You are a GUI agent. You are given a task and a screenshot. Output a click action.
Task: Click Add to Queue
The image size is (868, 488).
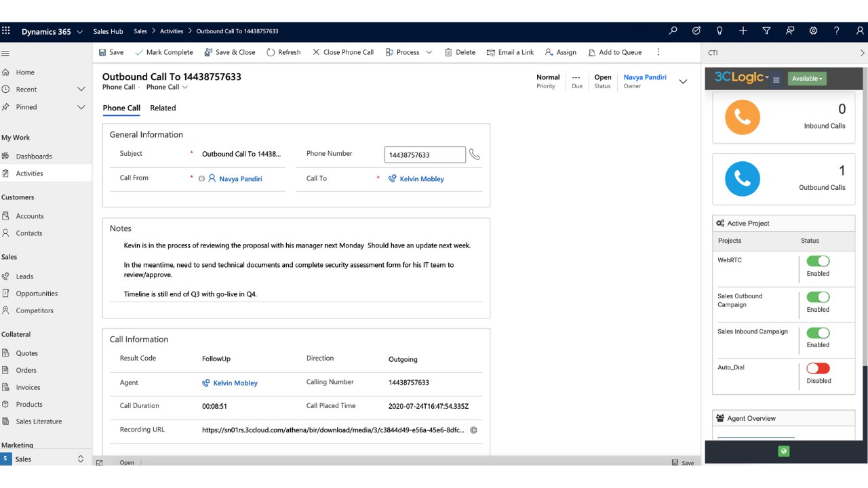tap(614, 52)
